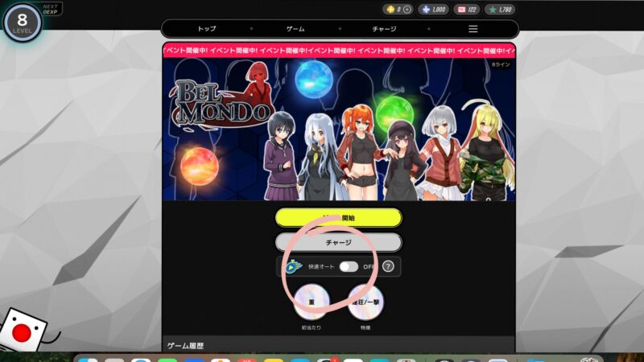Toggle the 快速オート switch on
Viewport: 644px width, 362px height.
(349, 266)
